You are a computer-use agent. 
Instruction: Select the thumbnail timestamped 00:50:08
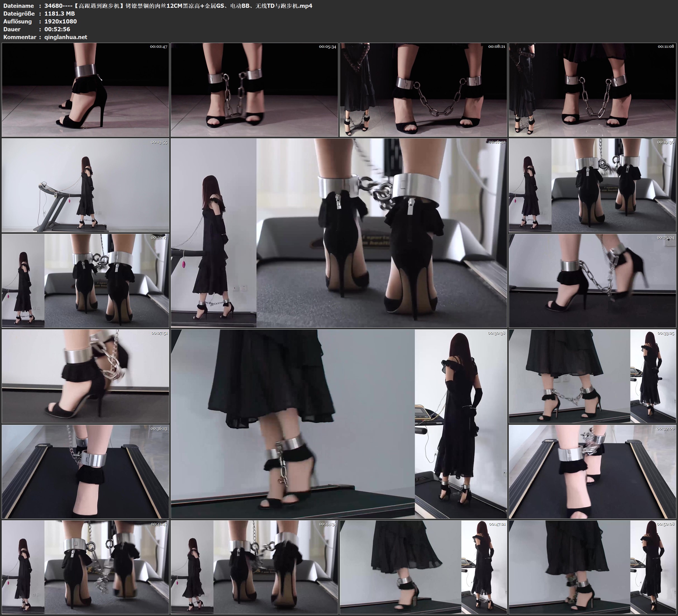592,567
